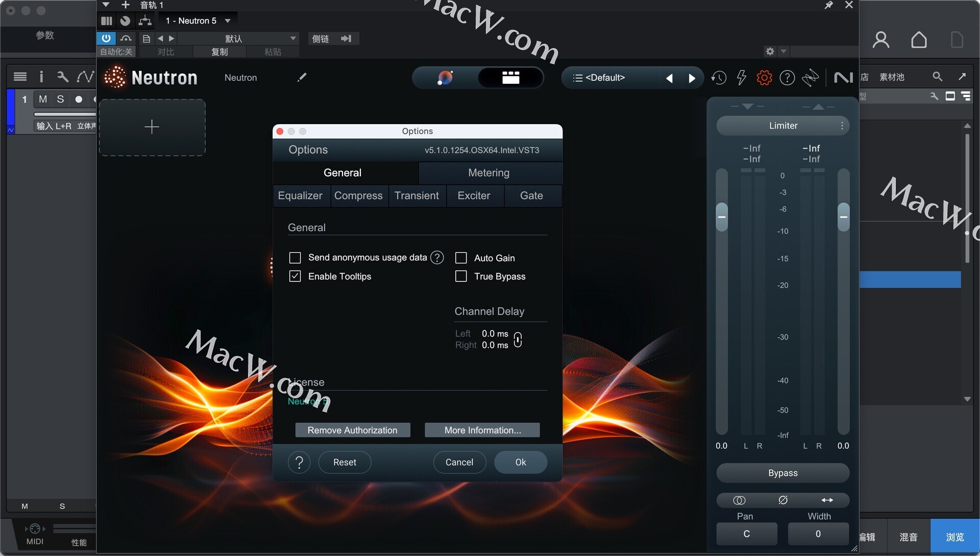Click the routing icon beside plugin name
The width and height of the screenshot is (980, 556).
coord(145,21)
